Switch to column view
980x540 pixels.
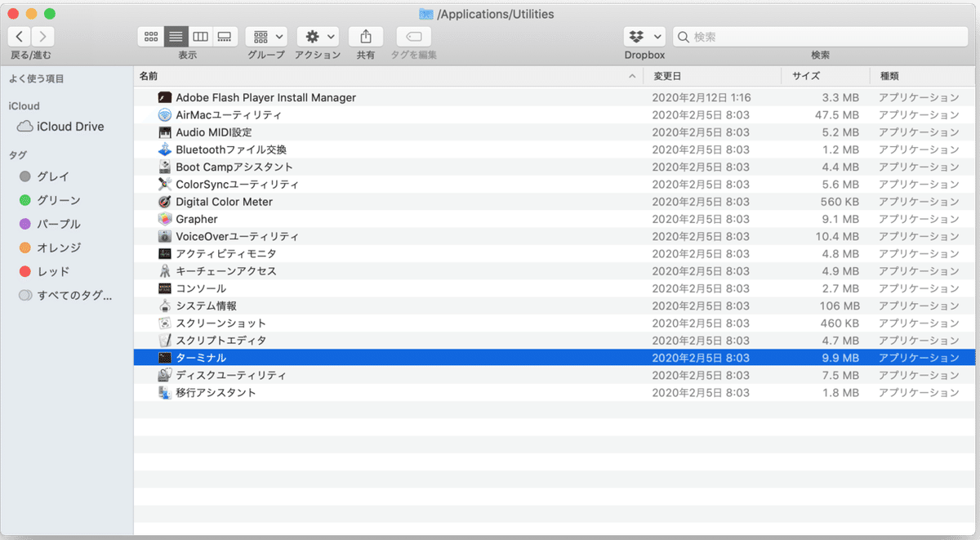pos(200,37)
